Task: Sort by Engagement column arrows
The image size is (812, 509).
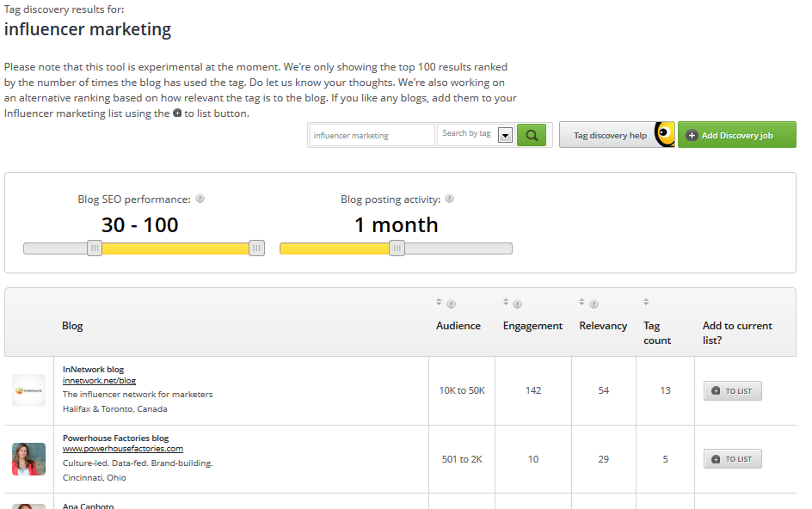Action: [506, 302]
